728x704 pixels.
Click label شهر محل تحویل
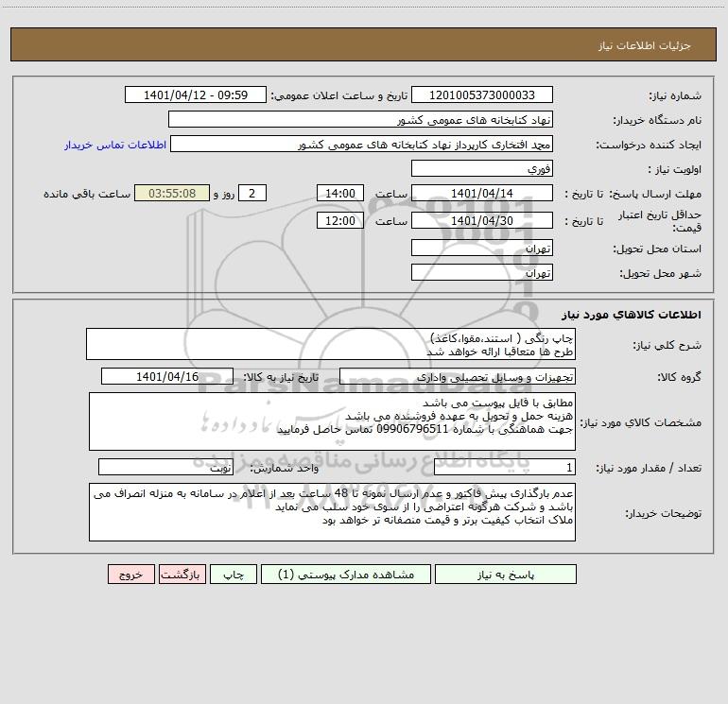coord(661,273)
